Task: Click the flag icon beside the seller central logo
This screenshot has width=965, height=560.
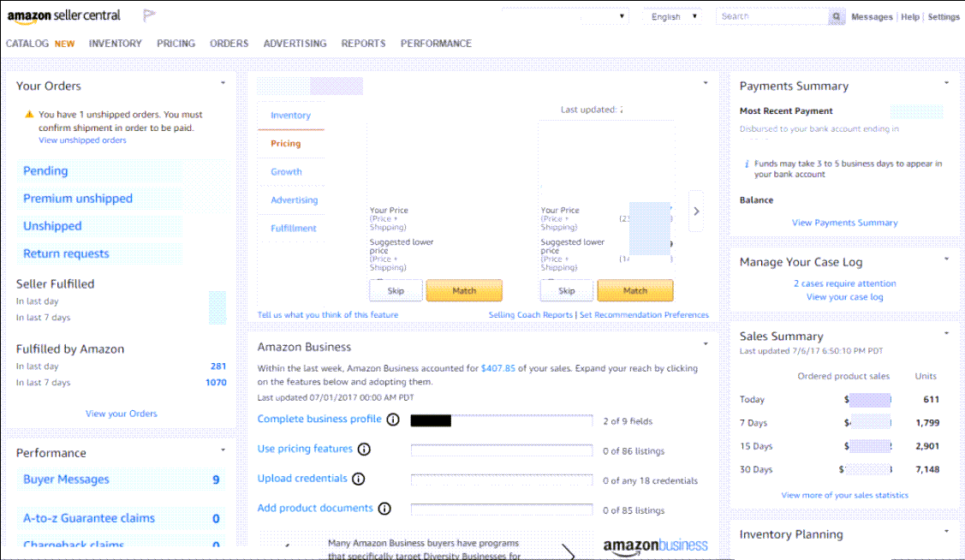Action: click(x=149, y=15)
